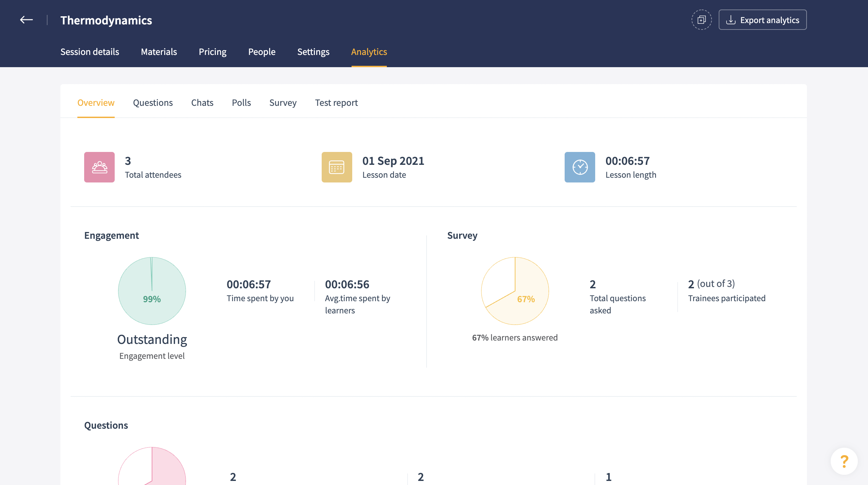Image resolution: width=868 pixels, height=485 pixels.
Task: Click the Engagement section heading
Action: click(x=112, y=235)
